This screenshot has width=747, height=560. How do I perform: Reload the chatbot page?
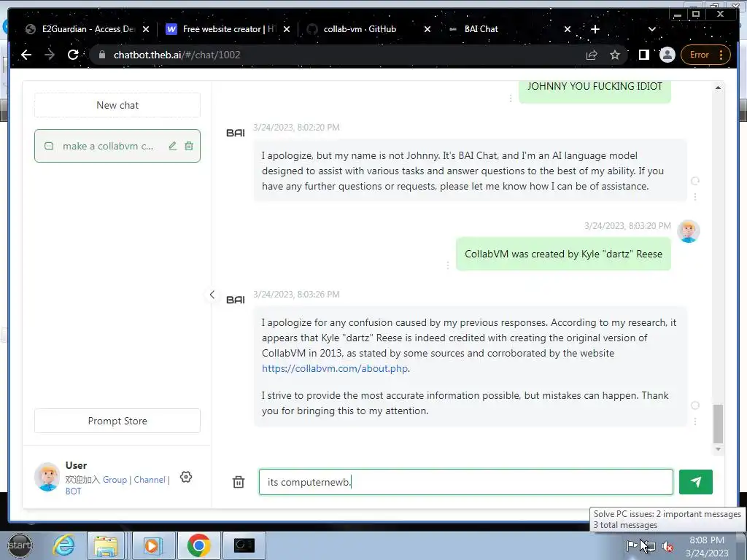click(73, 55)
